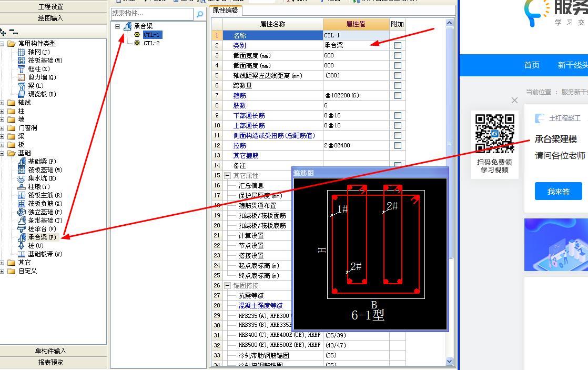Screen dimensions: 588x370
Task: Select the 条形基础 (T) icon
Action: (x=22, y=221)
